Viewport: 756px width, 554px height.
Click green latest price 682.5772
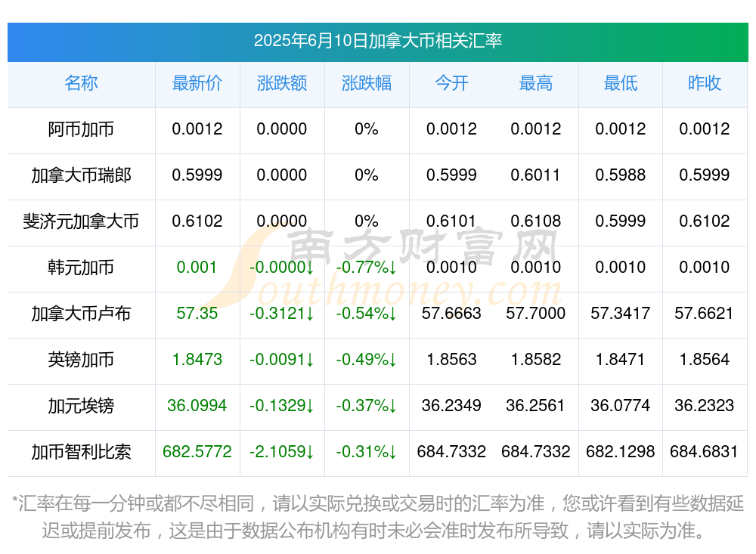tap(197, 452)
